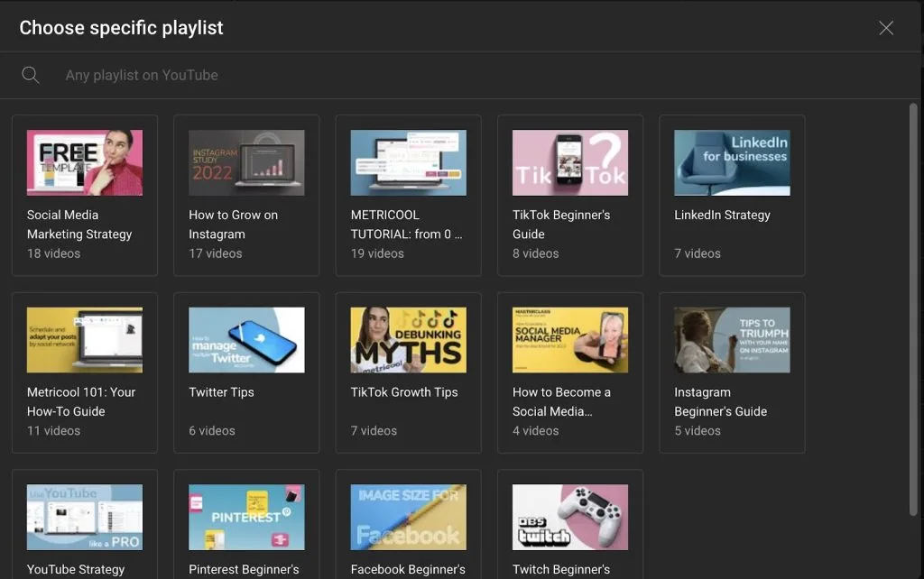This screenshot has width=924, height=579.
Task: Click the YouTube Strategy title
Action: coord(76,570)
